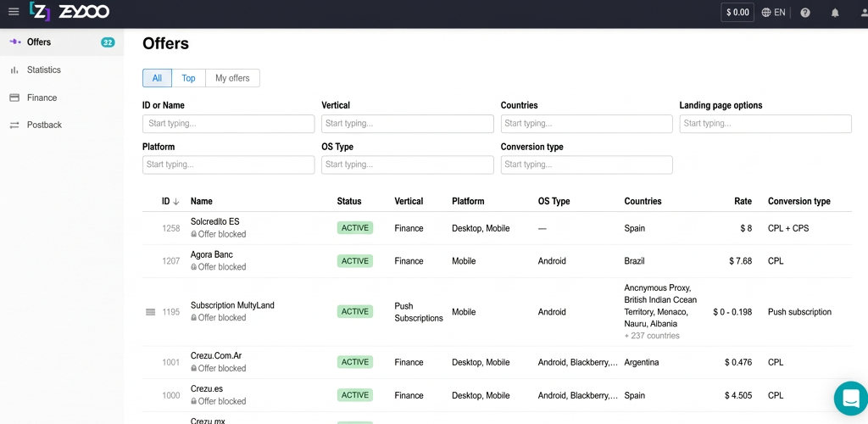Click the lock icon under Solcredito ES

194,234
